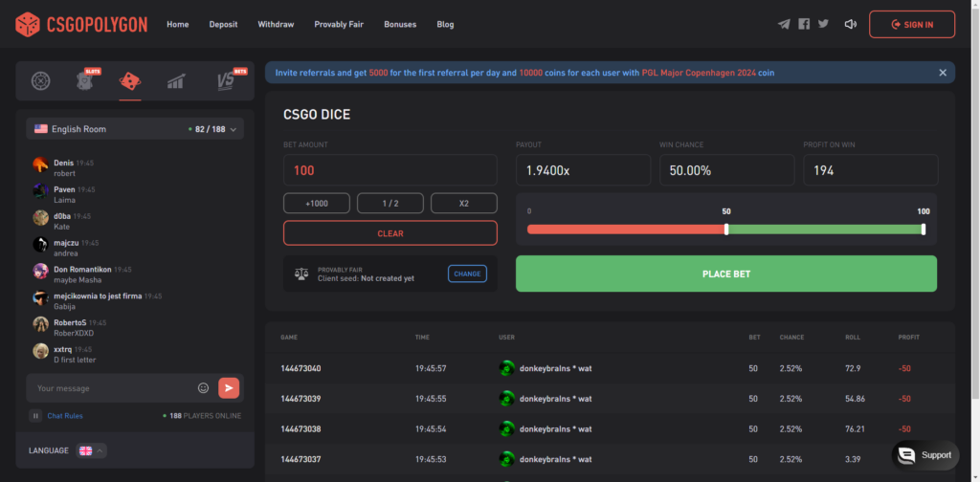Click the Sign In button
Viewport: 980px width, 482px height.
(912, 24)
